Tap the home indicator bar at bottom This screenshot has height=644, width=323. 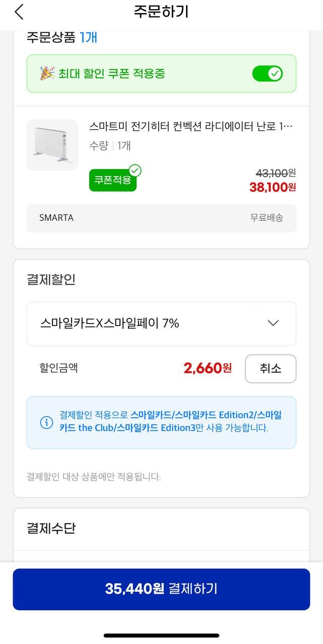tap(161, 635)
